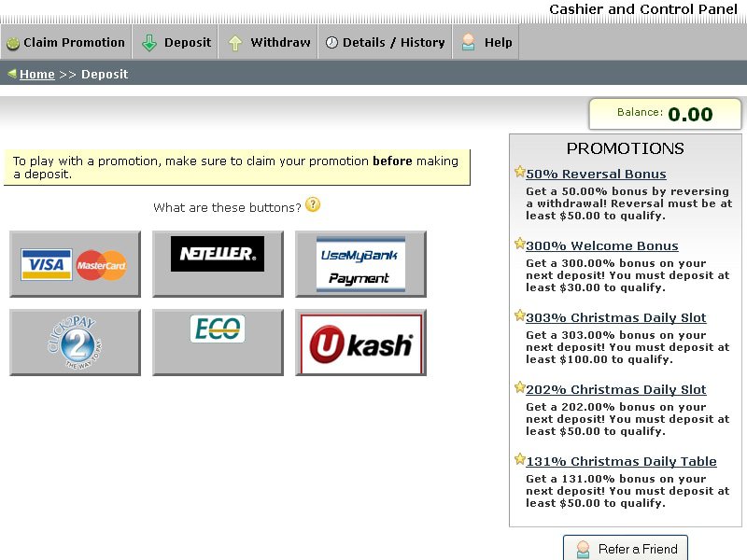Click the green down arrow Deposit icon

[x=149, y=43]
